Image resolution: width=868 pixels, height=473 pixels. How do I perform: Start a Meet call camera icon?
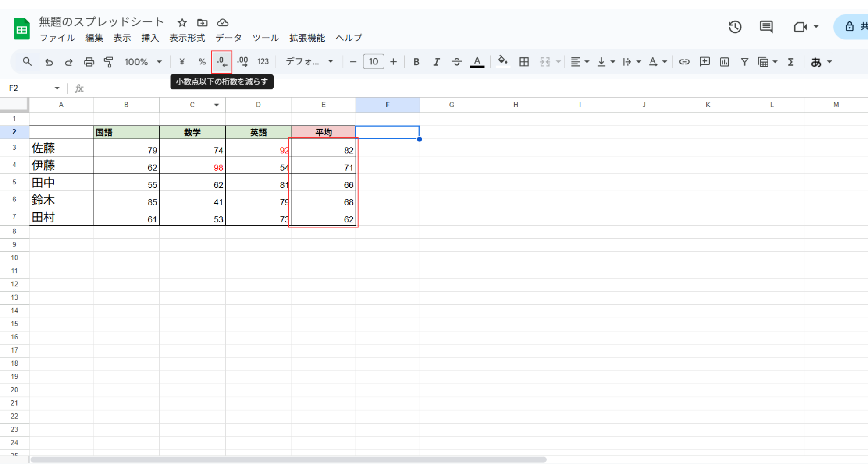coord(800,27)
